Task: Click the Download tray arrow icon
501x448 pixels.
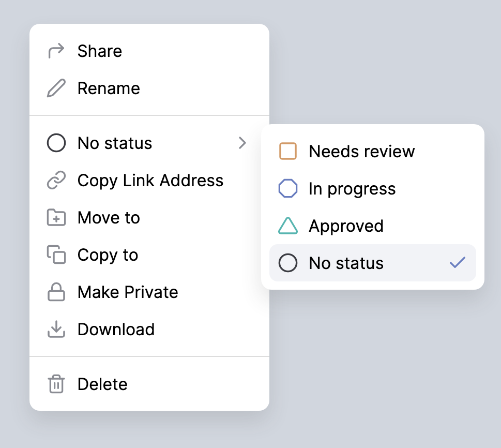Action: [56, 329]
